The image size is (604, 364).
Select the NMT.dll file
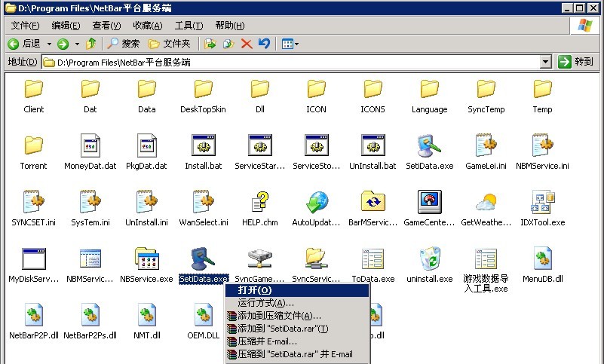(x=147, y=321)
